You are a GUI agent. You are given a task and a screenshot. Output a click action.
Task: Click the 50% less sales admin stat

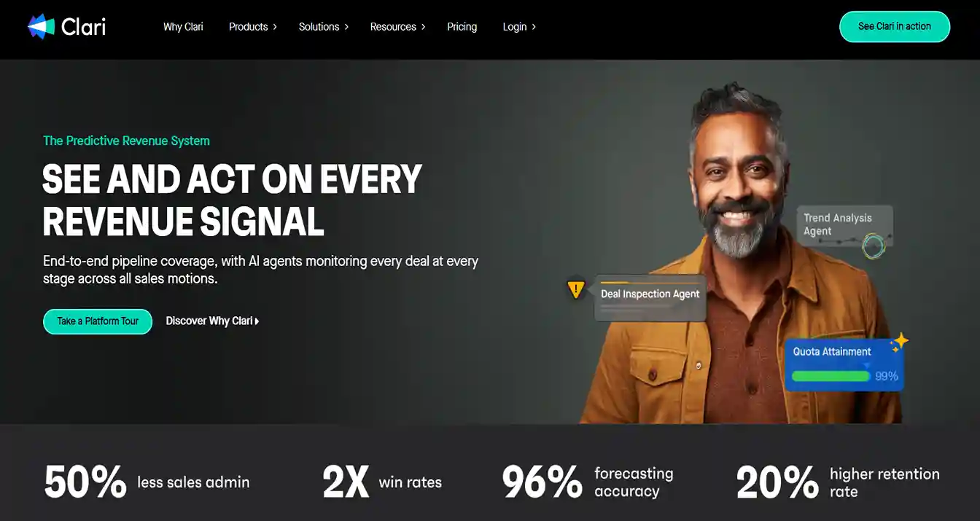pos(147,482)
